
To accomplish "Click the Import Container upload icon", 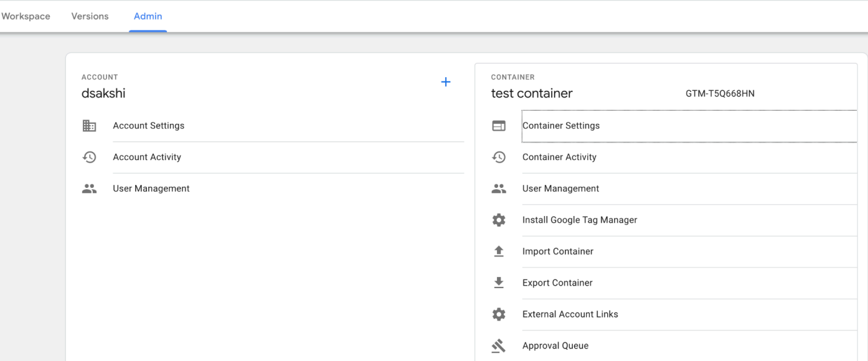I will [x=499, y=251].
